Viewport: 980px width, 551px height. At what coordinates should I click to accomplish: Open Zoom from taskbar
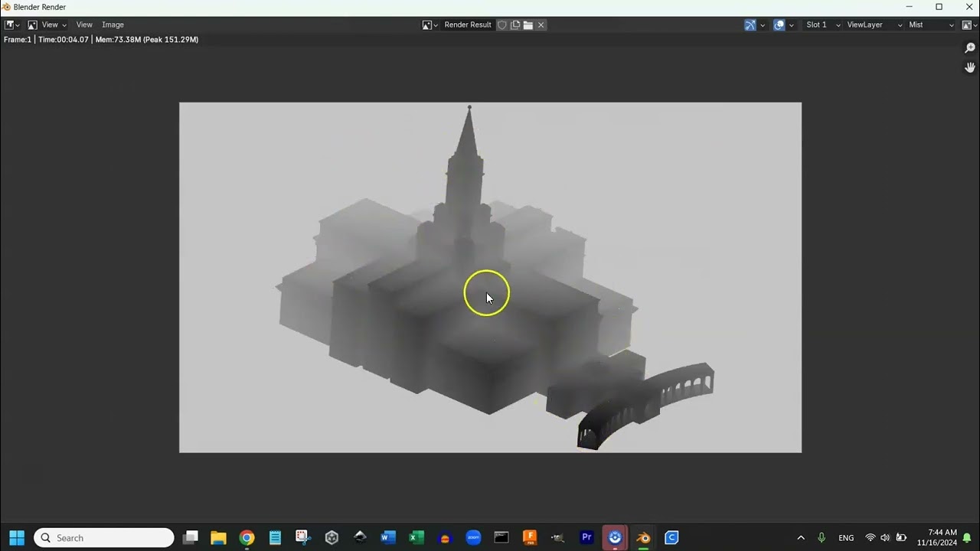(473, 537)
